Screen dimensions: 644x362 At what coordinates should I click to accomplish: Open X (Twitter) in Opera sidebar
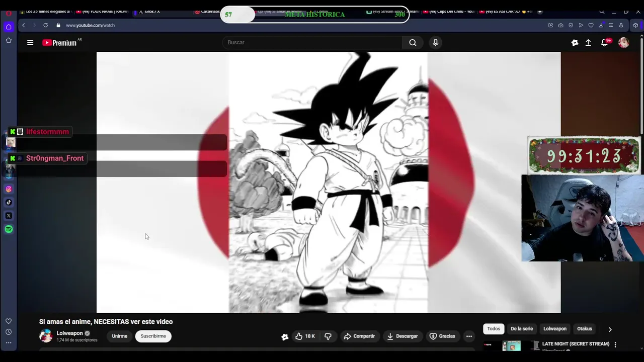click(9, 216)
